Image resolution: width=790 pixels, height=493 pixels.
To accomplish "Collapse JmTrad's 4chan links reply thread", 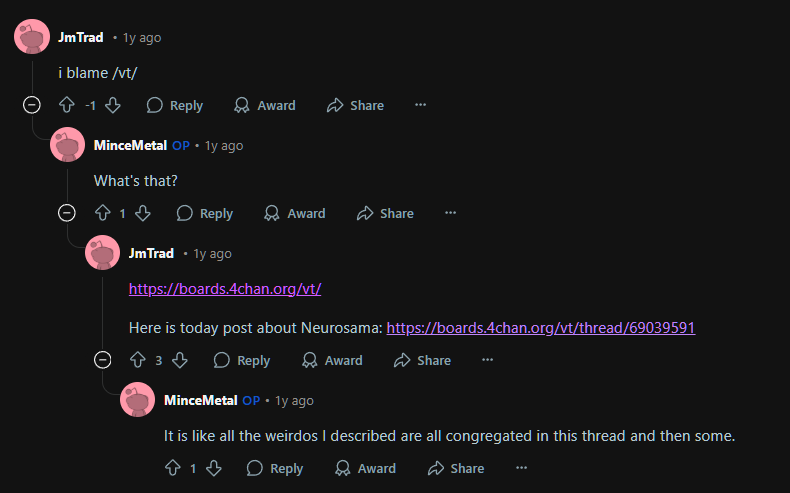I will tap(102, 360).
